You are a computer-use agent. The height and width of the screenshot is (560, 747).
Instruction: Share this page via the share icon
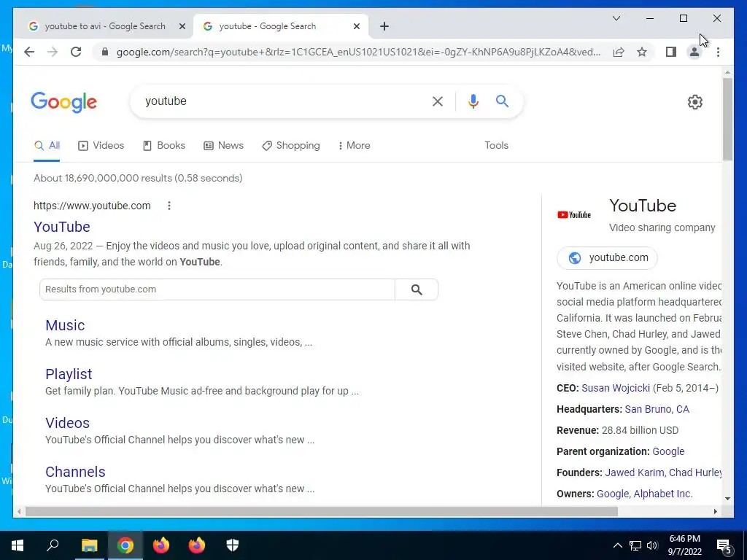pos(619,52)
